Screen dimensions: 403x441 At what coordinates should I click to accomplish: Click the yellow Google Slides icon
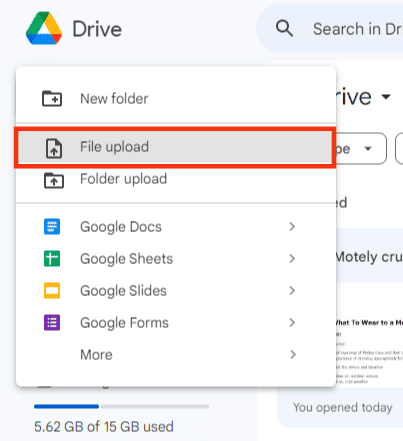pos(52,290)
